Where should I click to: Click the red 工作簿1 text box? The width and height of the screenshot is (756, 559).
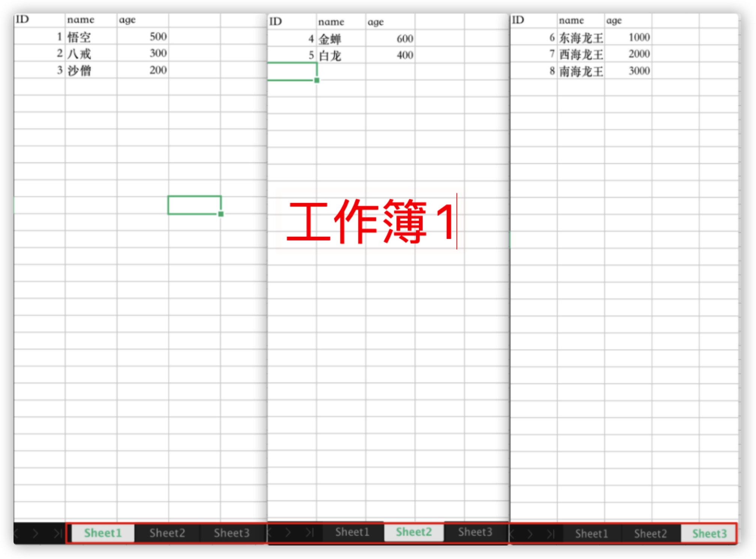(370, 222)
